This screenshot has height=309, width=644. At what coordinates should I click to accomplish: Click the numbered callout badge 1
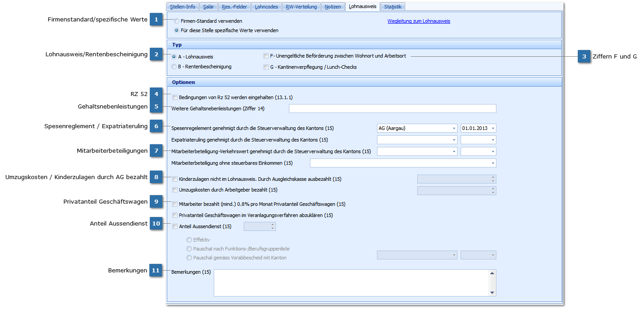(156, 20)
